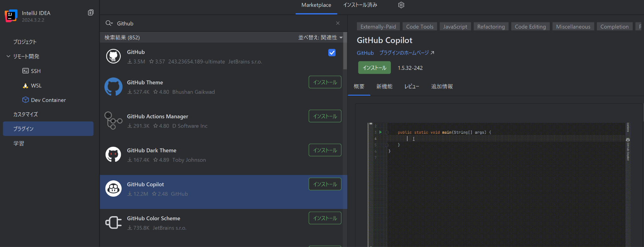Screen dimensions: 644x247
Task: Click the Completion tag
Action: (x=614, y=27)
